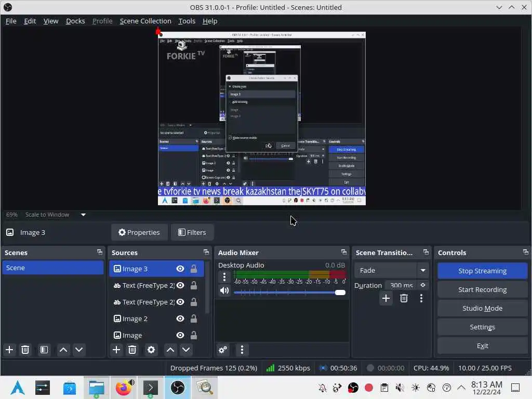Hide the Image 2 source
Screen dimensions: 532x399
[x=180, y=318]
